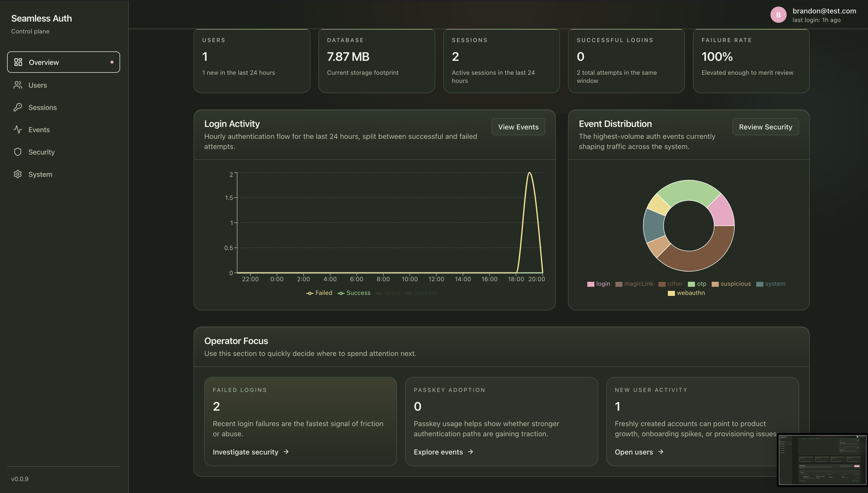Click the System gear icon in sidebar
The width and height of the screenshot is (868, 493).
point(17,174)
